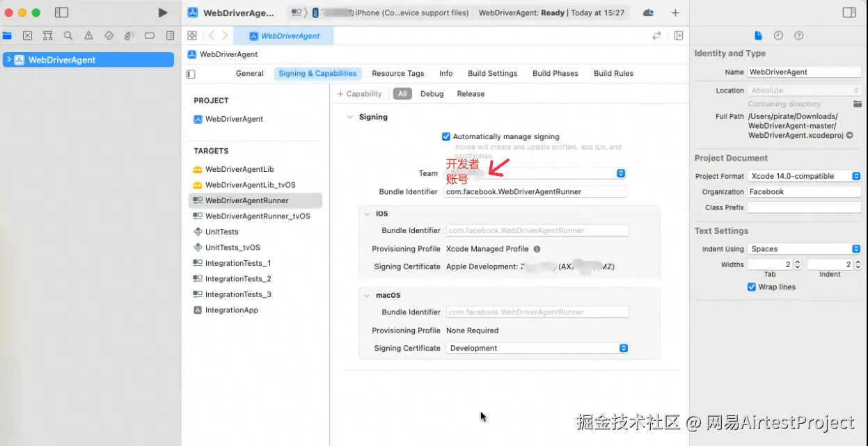Uncheck Automatically manage signing
Viewport: 868px width, 446px height.
tap(446, 136)
